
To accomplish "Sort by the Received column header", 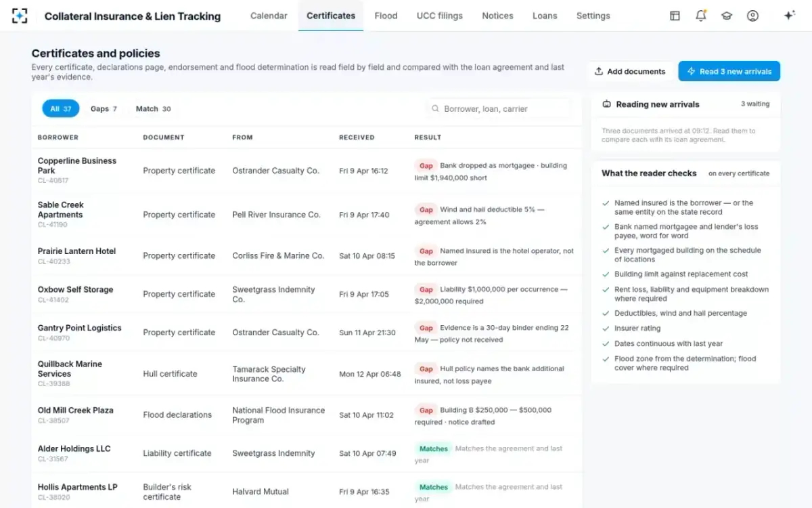I will click(357, 137).
